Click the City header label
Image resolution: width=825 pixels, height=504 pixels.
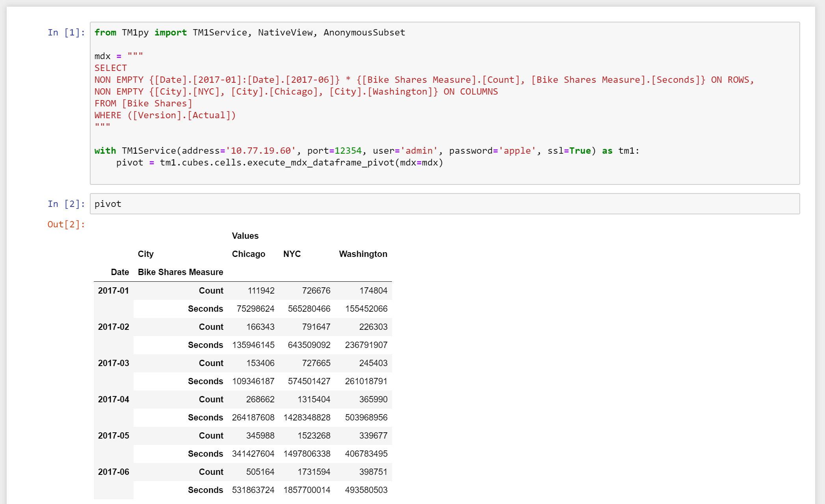pyautogui.click(x=146, y=254)
